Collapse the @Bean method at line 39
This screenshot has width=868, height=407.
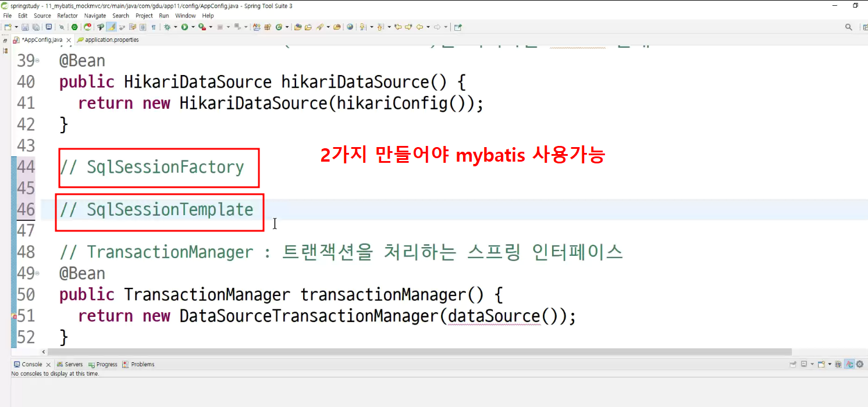[38, 60]
